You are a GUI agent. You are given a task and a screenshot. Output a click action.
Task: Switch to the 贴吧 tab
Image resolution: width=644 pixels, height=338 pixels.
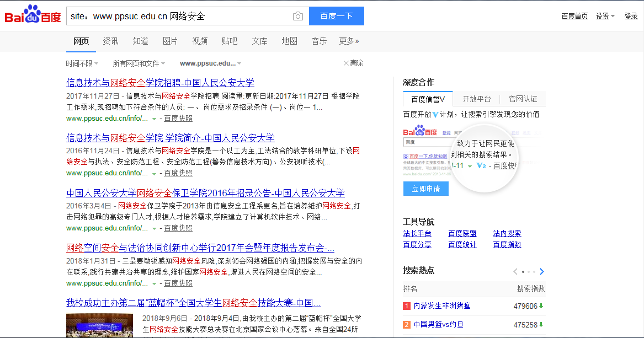[x=230, y=41]
